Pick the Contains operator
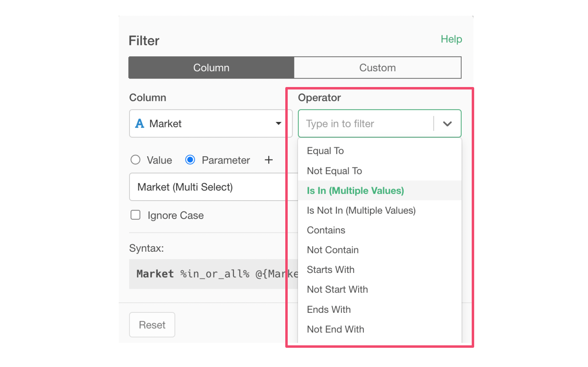Viewport: 588px width, 367px height. [326, 230]
